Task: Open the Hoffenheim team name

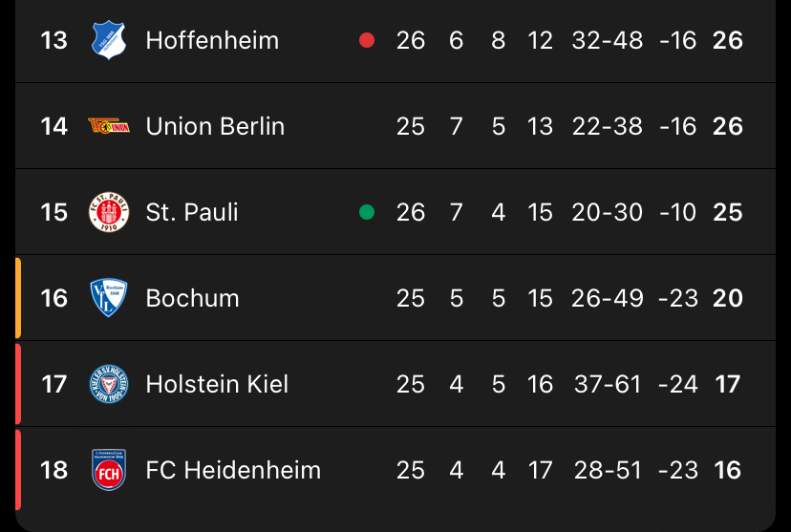Action: (x=212, y=40)
